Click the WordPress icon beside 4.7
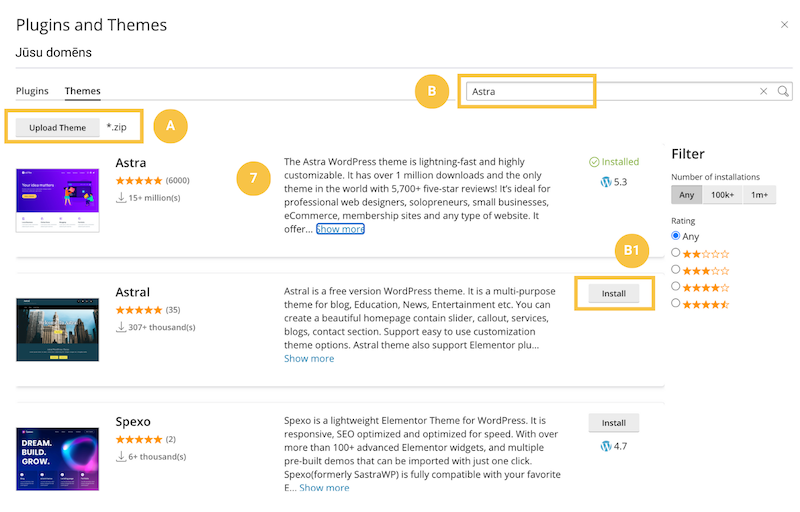 [x=605, y=444]
